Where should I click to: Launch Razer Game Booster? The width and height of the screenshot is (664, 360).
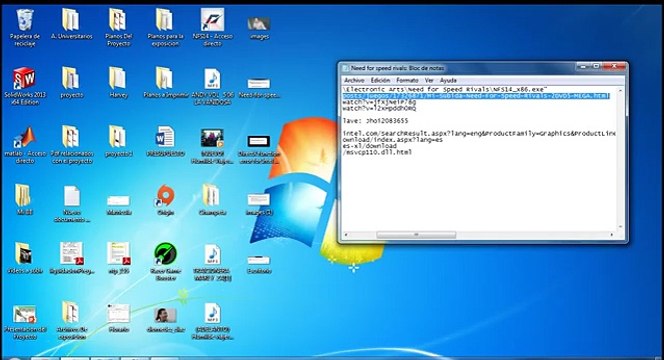click(165, 261)
